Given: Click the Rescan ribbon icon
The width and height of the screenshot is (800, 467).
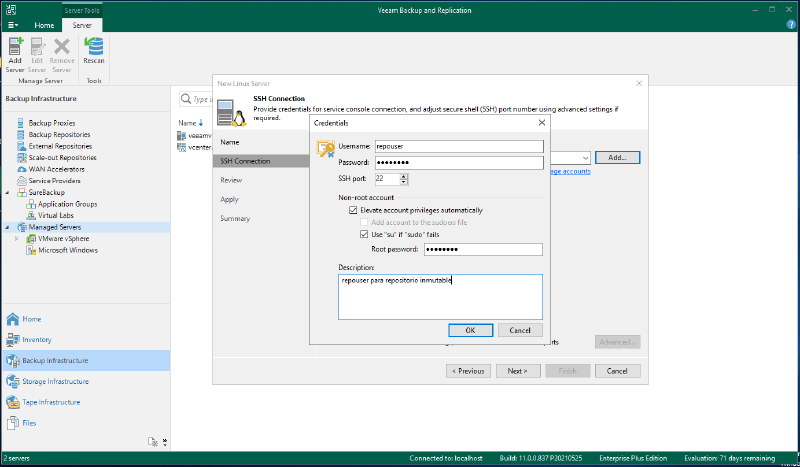Looking at the screenshot, I should coord(94,51).
